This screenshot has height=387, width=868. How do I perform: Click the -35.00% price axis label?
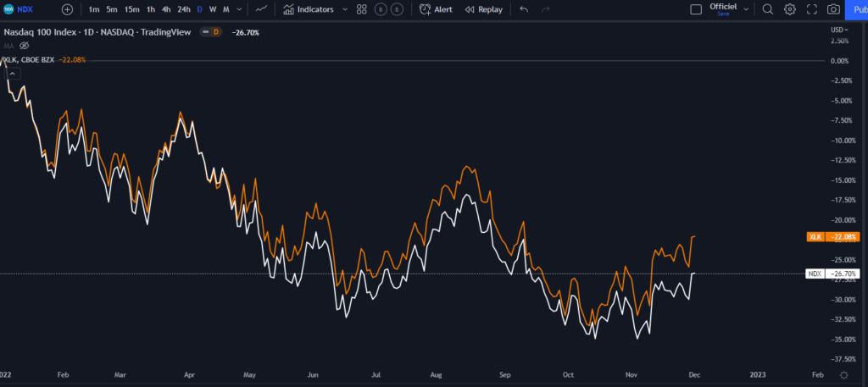click(842, 340)
